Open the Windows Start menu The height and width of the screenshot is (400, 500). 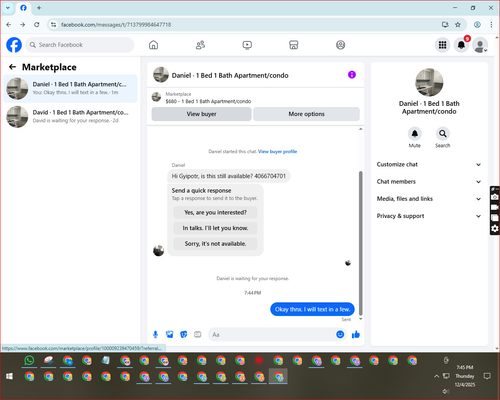coord(9,376)
